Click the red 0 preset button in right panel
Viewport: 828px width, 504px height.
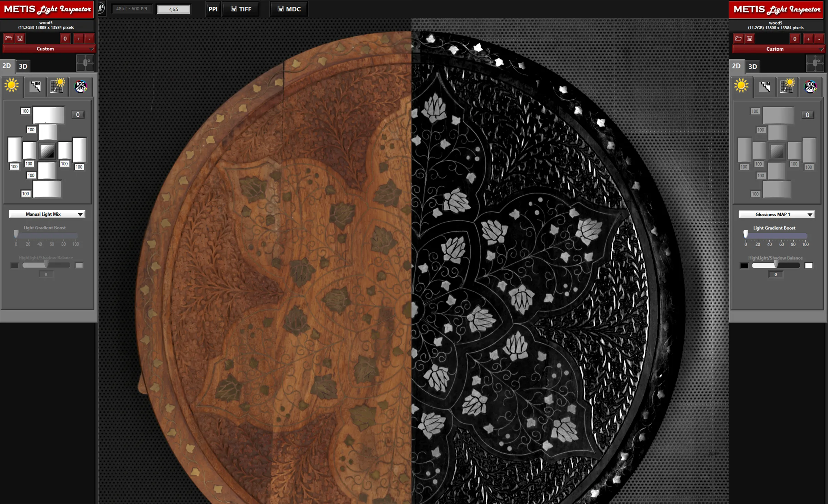[x=795, y=39]
